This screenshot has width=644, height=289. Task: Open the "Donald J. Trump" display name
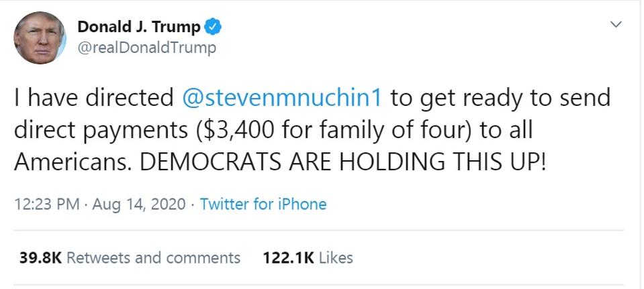(139, 27)
